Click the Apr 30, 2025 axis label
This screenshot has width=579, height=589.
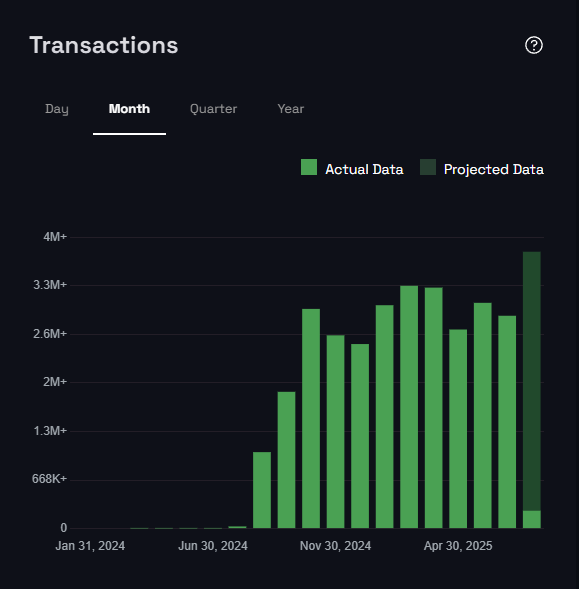(458, 546)
